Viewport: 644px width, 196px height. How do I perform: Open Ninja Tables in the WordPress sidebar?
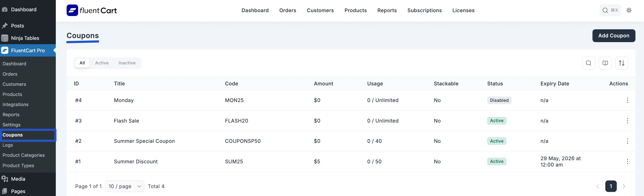[25, 38]
